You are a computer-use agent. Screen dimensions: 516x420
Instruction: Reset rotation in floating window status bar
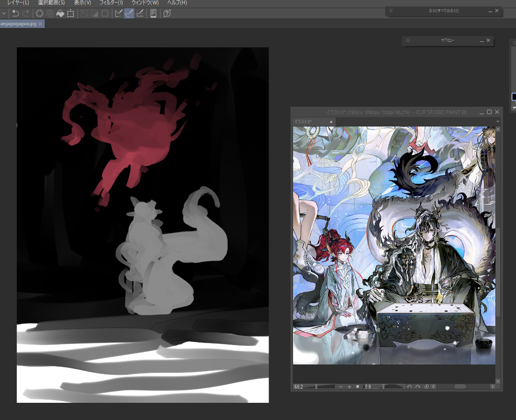426,387
